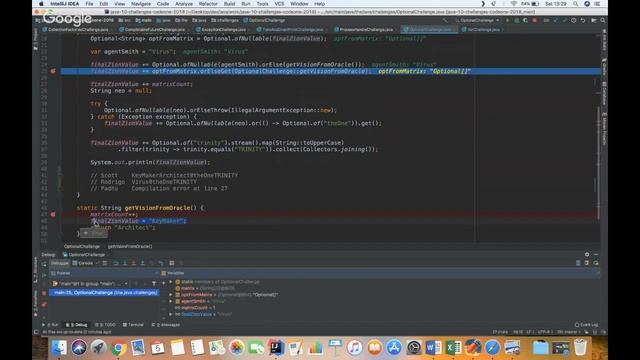Click the getVisionFromOracle() breadcrumb
The image size is (640, 360).
[x=130, y=247]
